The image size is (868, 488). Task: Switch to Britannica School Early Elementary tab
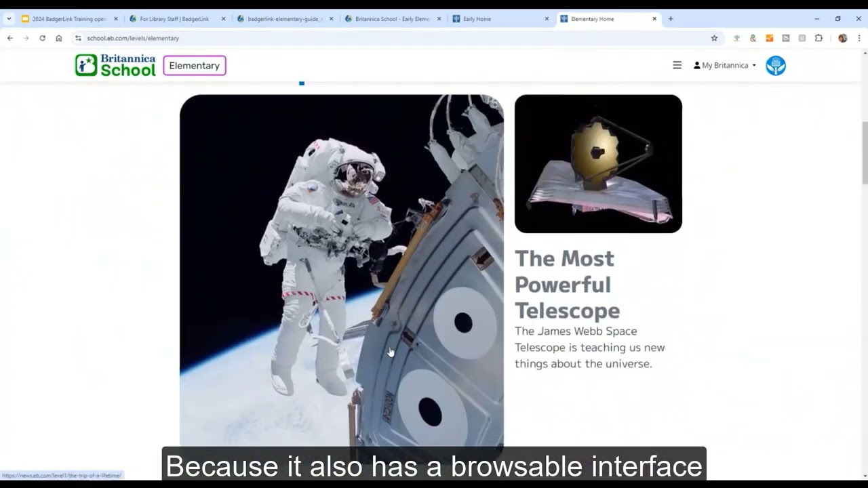click(x=392, y=19)
